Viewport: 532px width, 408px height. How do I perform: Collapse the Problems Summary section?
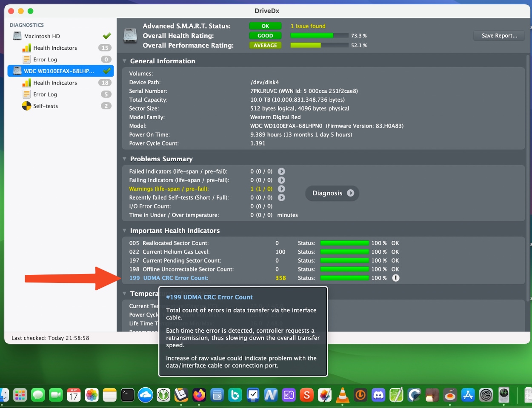(125, 159)
